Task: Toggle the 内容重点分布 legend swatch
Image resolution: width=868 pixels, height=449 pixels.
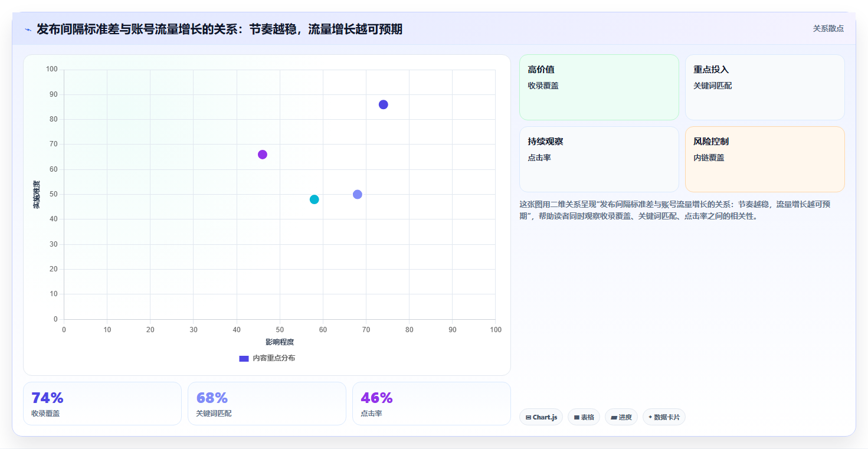Action: 244,358
